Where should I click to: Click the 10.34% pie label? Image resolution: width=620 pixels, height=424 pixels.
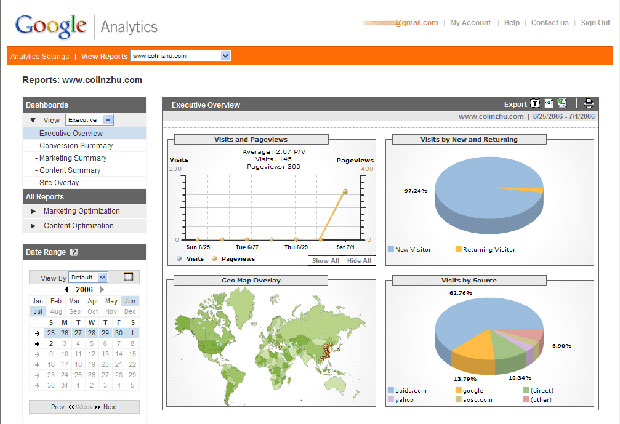pyautogui.click(x=519, y=378)
